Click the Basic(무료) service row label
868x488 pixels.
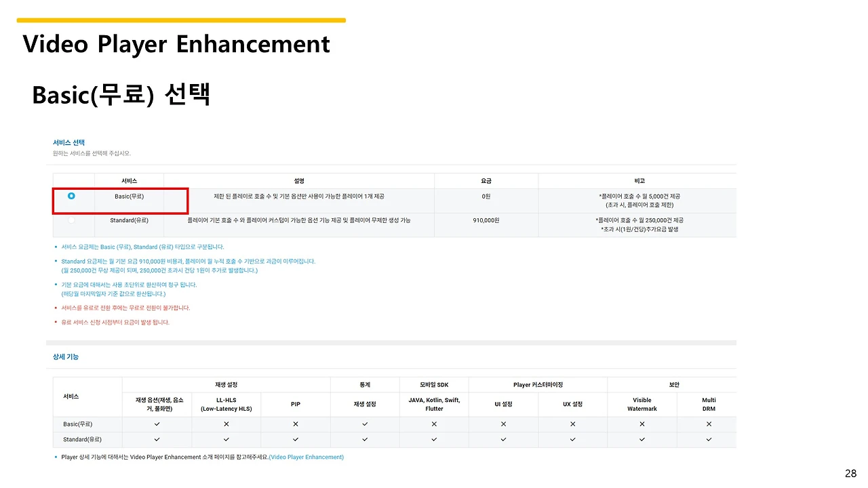pos(128,195)
